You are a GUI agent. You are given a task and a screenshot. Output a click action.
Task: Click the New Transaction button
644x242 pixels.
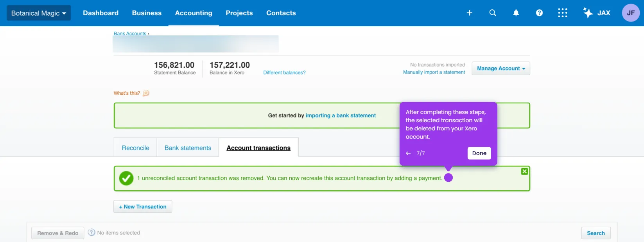pyautogui.click(x=143, y=207)
